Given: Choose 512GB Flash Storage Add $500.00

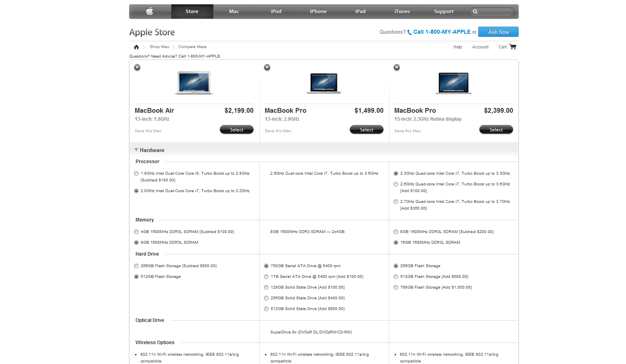Looking at the screenshot, I should tap(396, 277).
